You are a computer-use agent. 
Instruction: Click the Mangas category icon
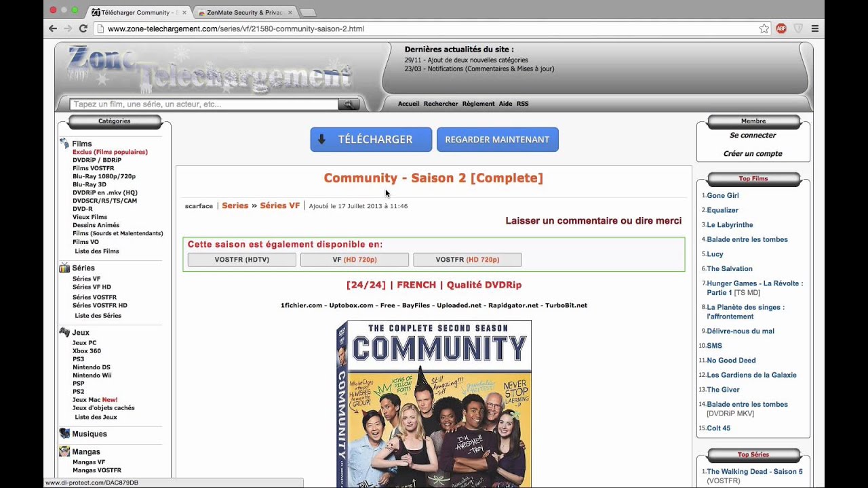click(x=64, y=451)
